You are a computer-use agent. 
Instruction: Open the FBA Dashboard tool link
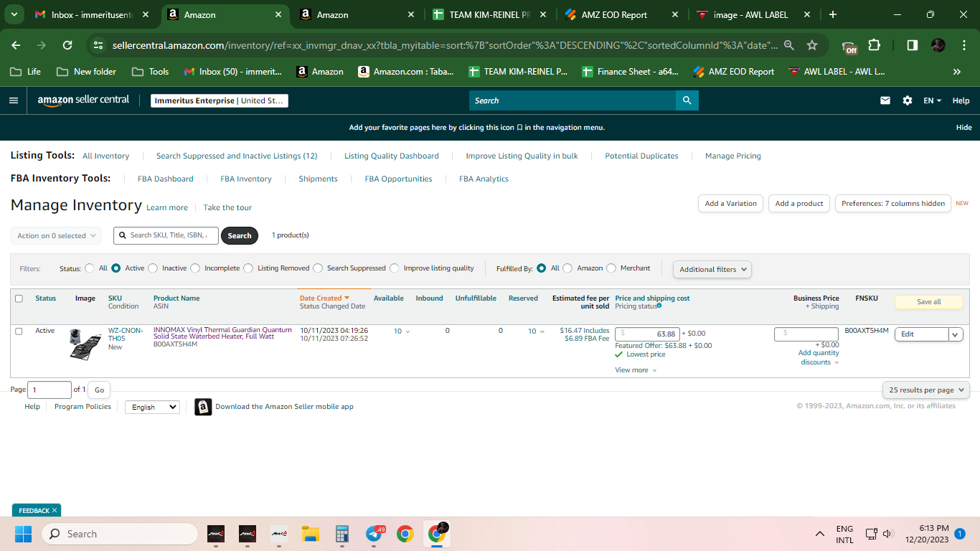pyautogui.click(x=166, y=179)
